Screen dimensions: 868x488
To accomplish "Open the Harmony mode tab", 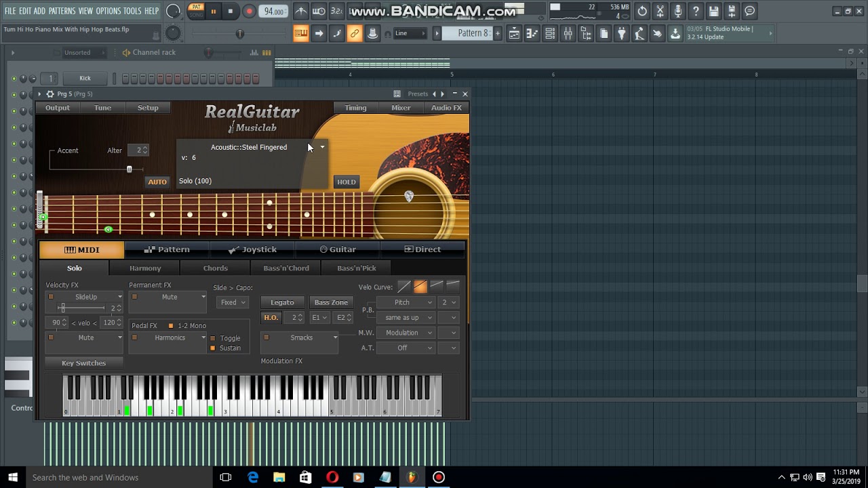I will (x=145, y=268).
